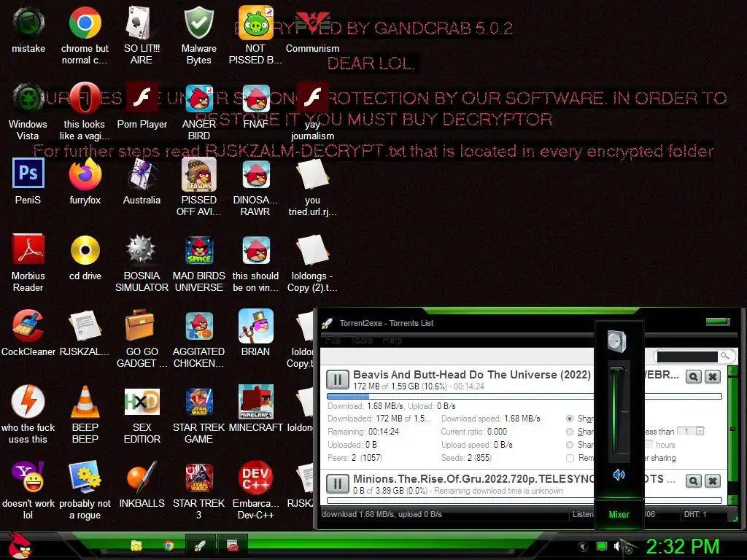This screenshot has width=747, height=560.
Task: Click 'download 1.68 MB/s, upload 0 B/s' status text
Action: pos(382,514)
